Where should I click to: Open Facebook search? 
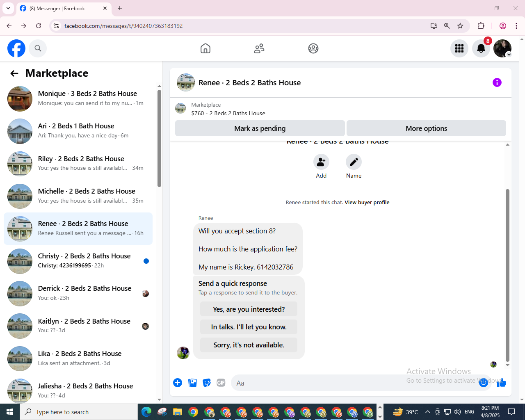(x=38, y=48)
